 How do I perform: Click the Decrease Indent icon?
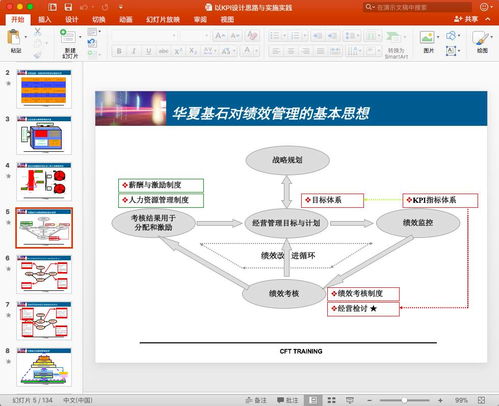click(318, 36)
